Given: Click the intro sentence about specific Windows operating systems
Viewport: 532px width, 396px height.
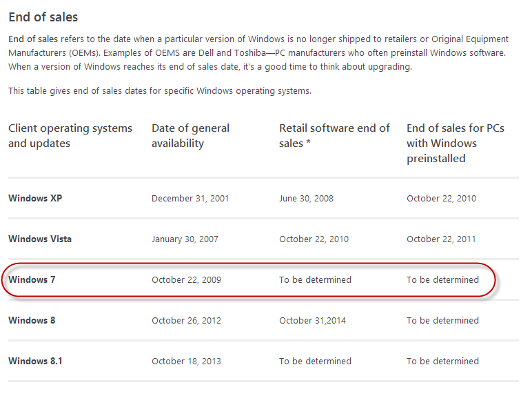Looking at the screenshot, I should [x=160, y=91].
